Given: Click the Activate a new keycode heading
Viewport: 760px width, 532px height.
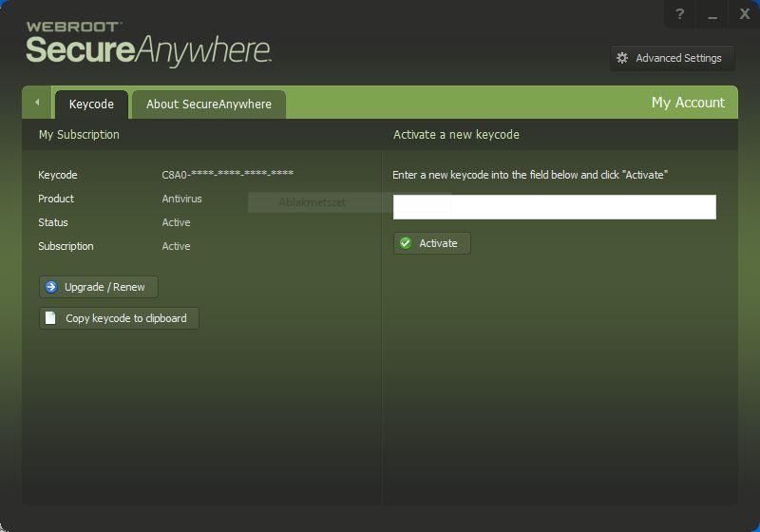Looking at the screenshot, I should (x=456, y=135).
